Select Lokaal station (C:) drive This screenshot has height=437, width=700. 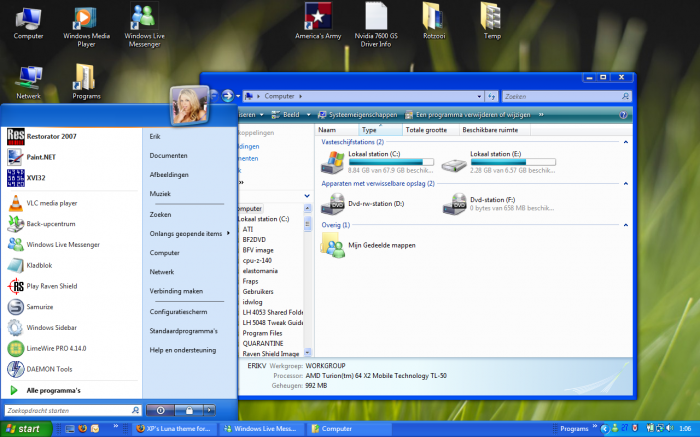point(378,162)
